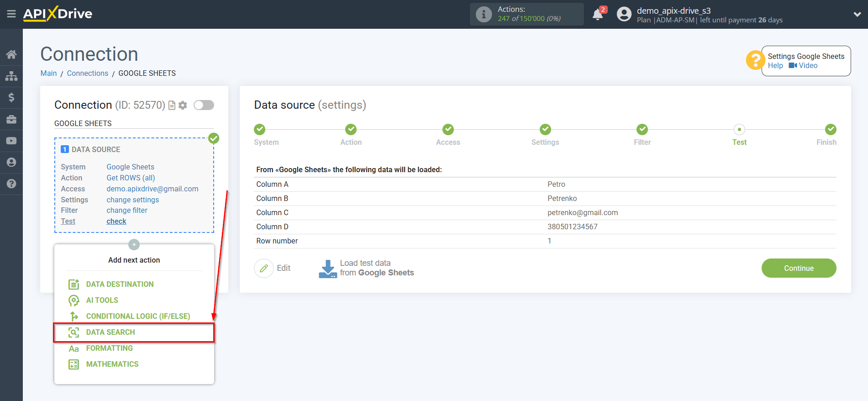Click the Load test data download icon
Screen dimensions: 868x401
(327, 269)
